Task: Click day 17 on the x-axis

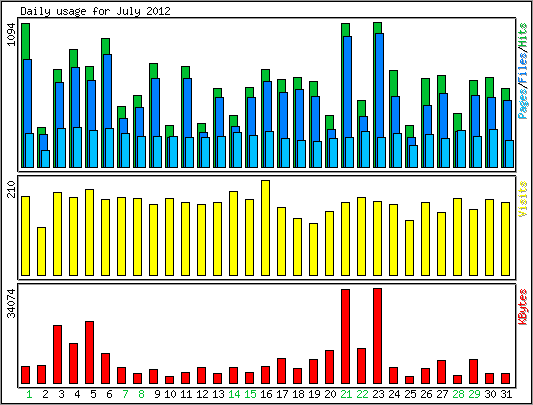Action: tap(282, 394)
